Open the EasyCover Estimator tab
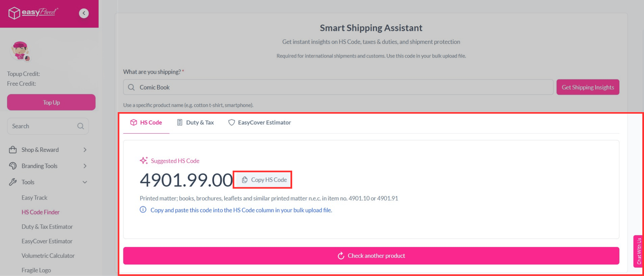 (259, 123)
